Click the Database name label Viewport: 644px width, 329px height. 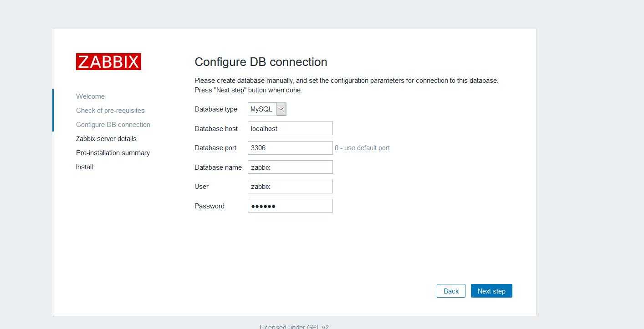218,167
